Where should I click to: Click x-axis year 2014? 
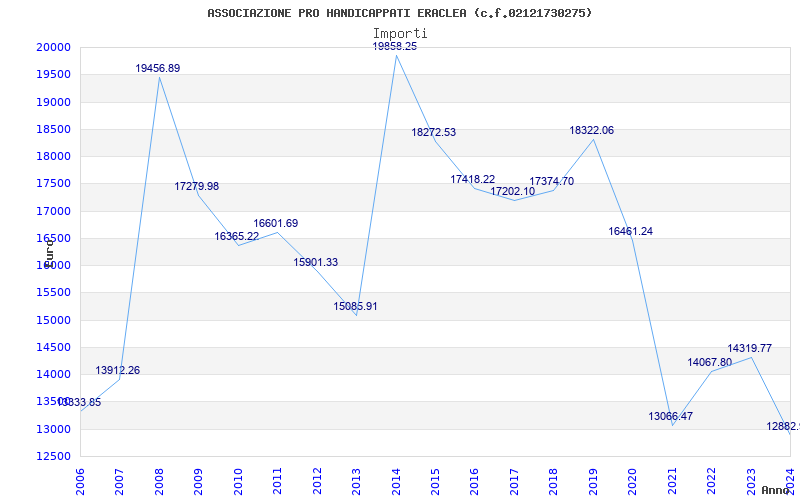click(x=396, y=481)
